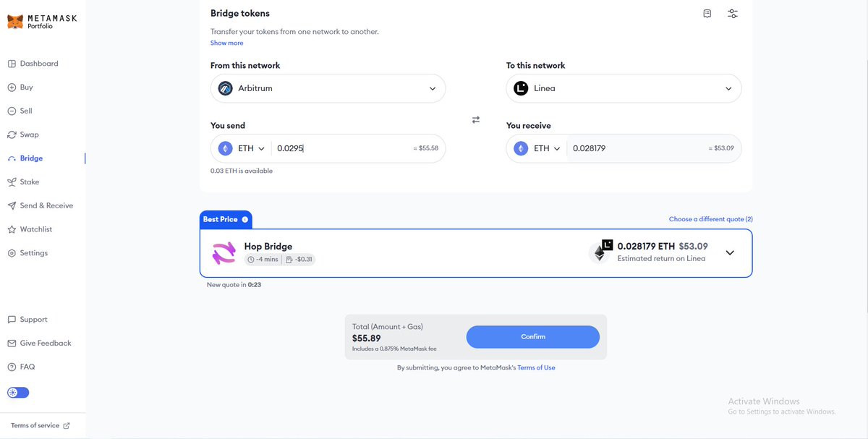The height and width of the screenshot is (439, 868).
Task: Click the "New quote in 0:23" timer text
Action: point(234,285)
